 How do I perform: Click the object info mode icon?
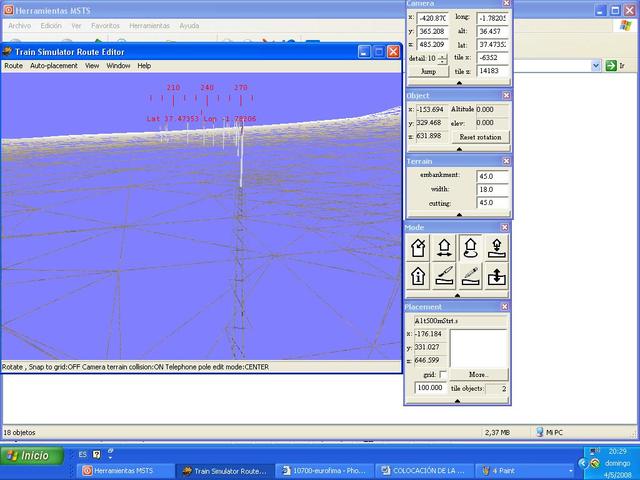pos(417,275)
